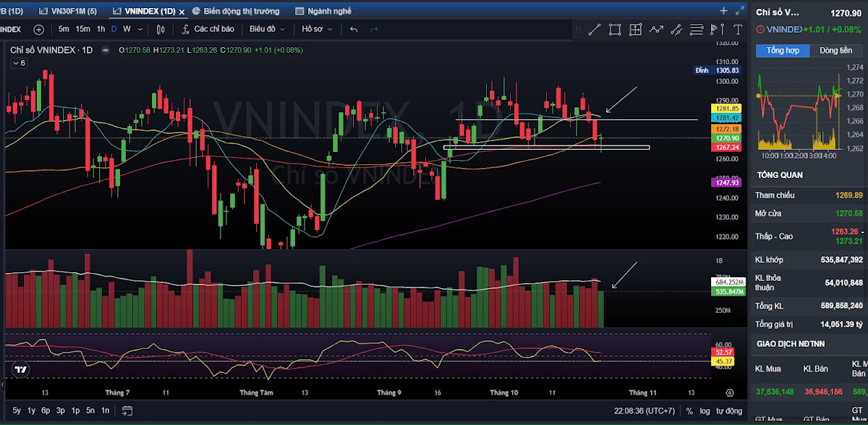
Task: Select the trend line drawing tool
Action: [x=594, y=30]
